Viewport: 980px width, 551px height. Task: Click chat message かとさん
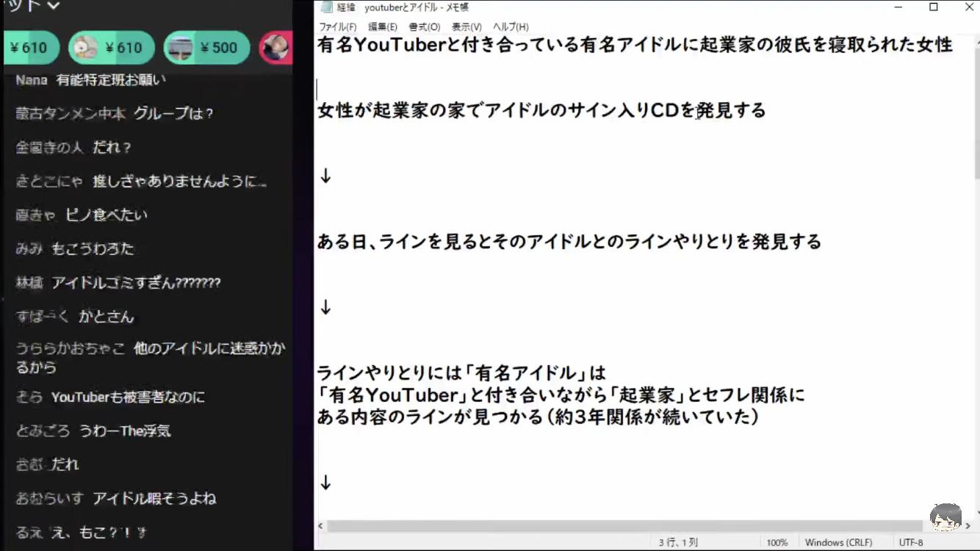point(107,317)
